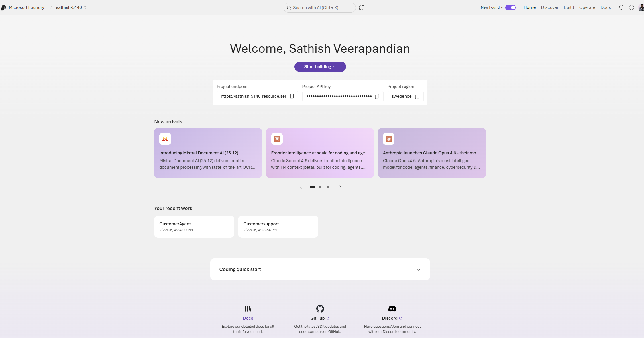Screen dimensions: 644x338
Task: Copy the project API key
Action: pos(377,96)
